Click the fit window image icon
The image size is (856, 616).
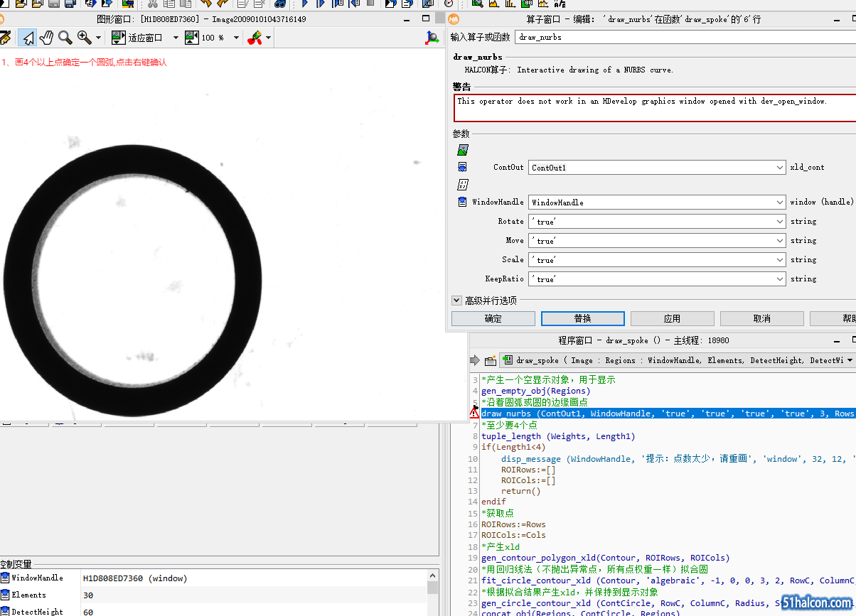tap(119, 38)
